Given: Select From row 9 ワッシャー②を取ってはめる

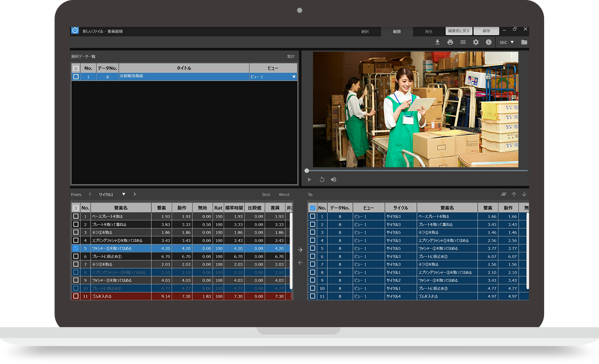Looking at the screenshot, I should (182, 280).
